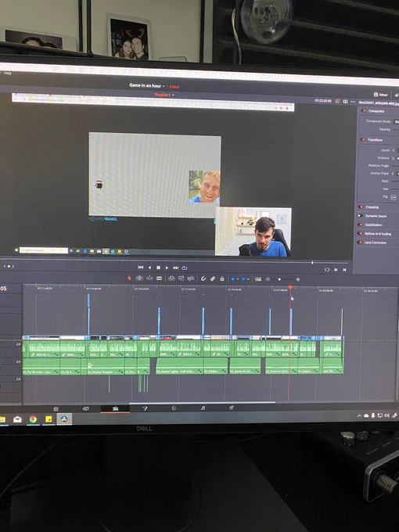Click the stop playback button
This screenshot has width=399, height=532.
coord(158,268)
